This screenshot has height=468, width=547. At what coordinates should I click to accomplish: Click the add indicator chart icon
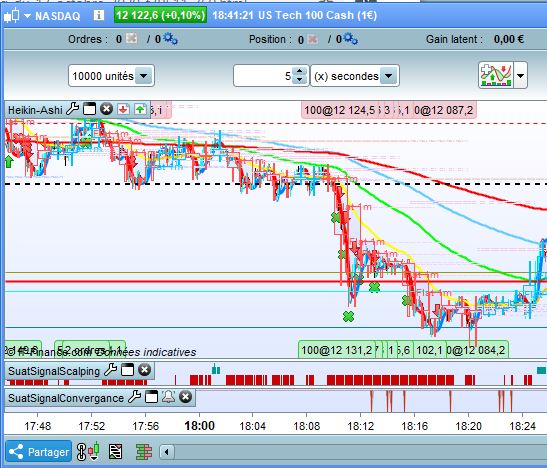point(496,75)
